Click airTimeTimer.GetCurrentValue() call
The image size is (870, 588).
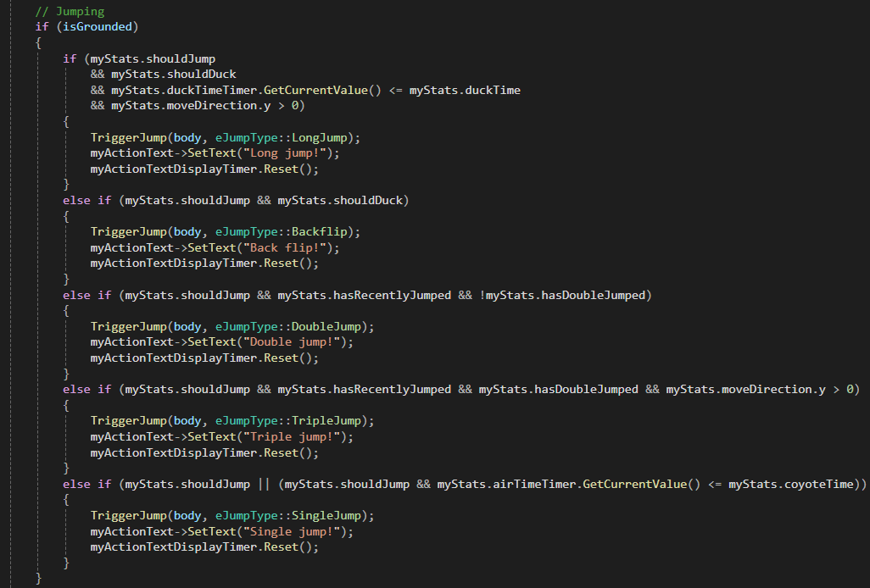coord(597,485)
